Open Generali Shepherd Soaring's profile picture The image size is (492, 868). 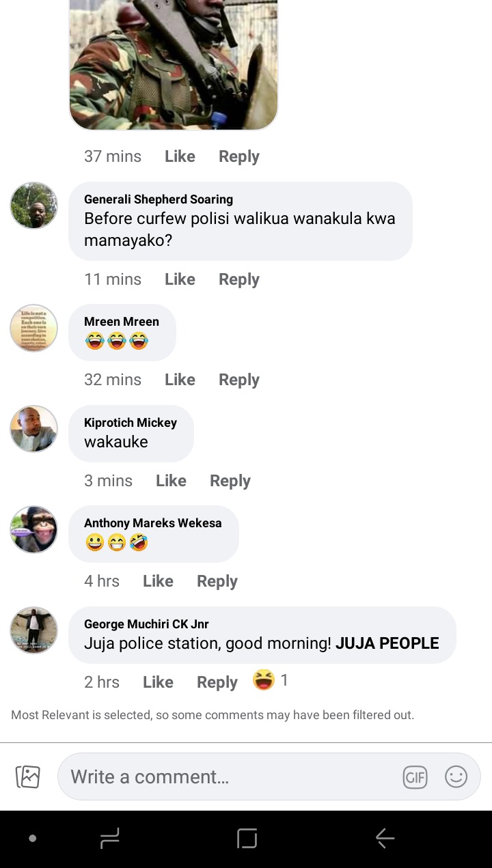(34, 205)
